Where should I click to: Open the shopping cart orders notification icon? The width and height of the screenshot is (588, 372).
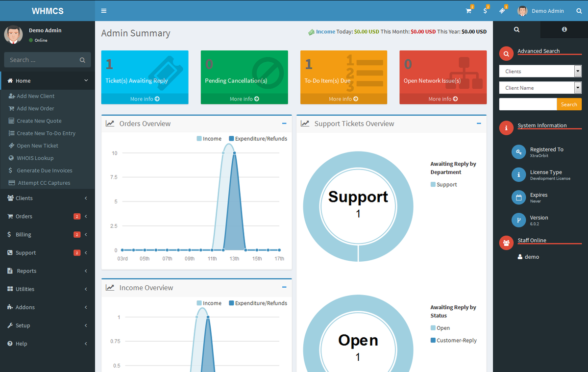pyautogui.click(x=468, y=11)
